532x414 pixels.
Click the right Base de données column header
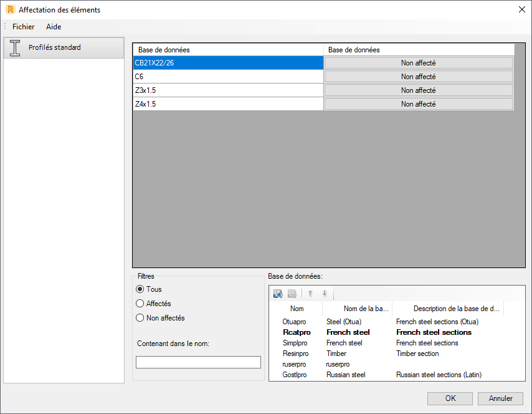419,50
